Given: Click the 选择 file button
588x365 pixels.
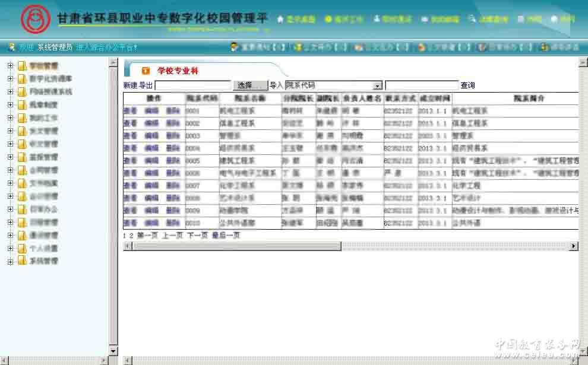Looking at the screenshot, I should click(x=249, y=85).
